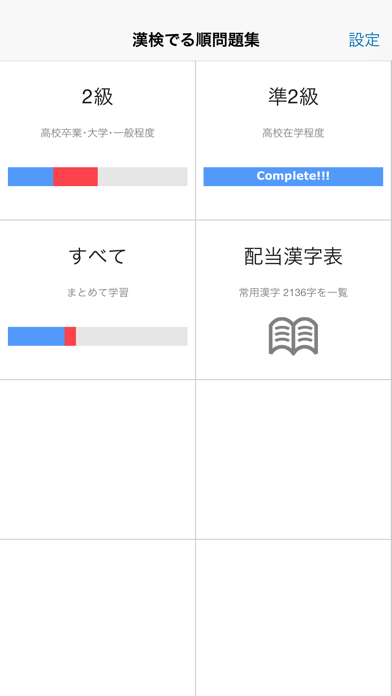Open the 2級 level tile
Image resolution: width=392 pixels, height=696 pixels.
point(97,140)
